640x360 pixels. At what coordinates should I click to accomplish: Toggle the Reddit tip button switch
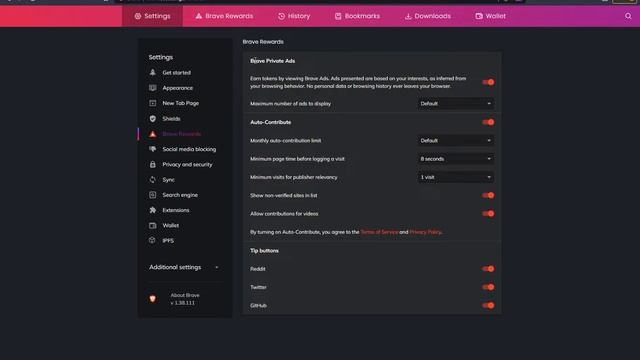(488, 269)
